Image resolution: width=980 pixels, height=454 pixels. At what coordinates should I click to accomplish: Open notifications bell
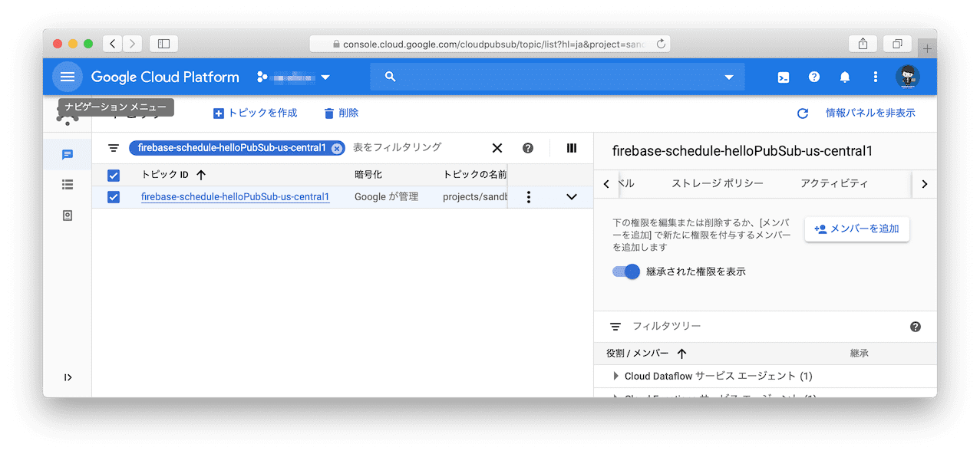[845, 77]
